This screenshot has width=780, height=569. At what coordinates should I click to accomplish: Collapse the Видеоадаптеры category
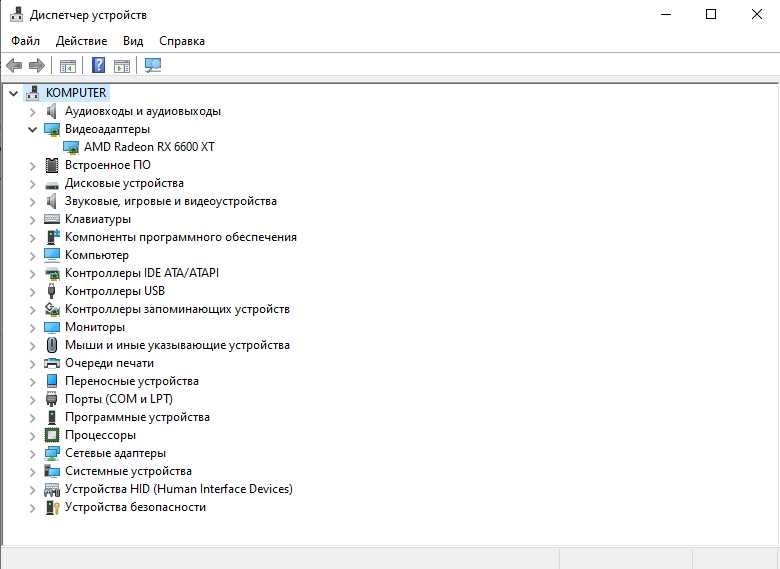pyautogui.click(x=33, y=129)
